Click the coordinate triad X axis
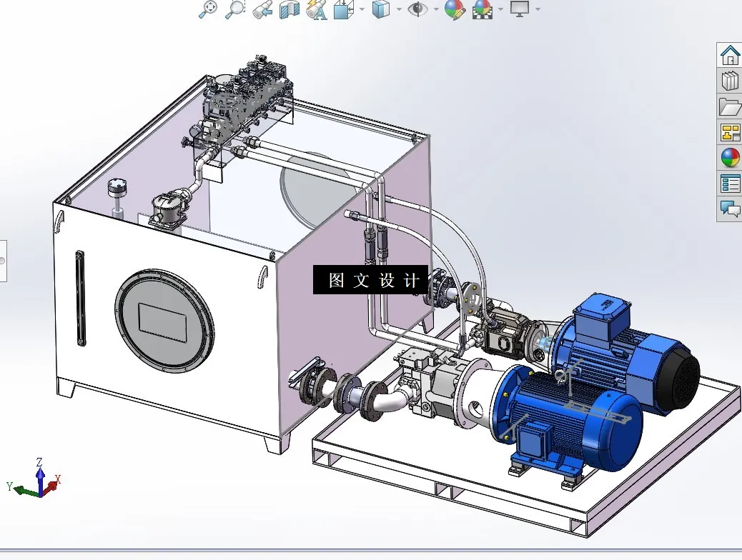Image resolution: width=742 pixels, height=560 pixels. pos(53,485)
